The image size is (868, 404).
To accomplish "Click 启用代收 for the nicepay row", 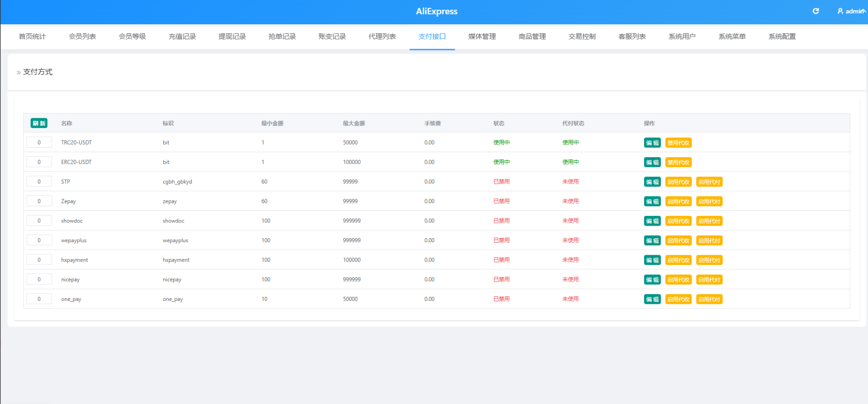I will tap(679, 280).
